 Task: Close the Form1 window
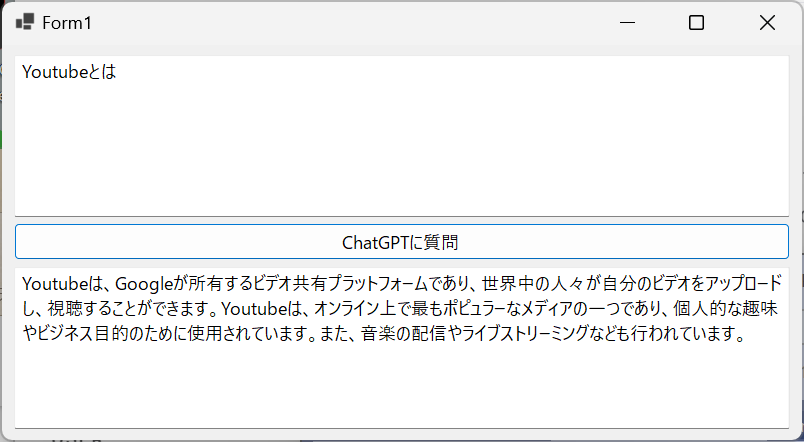point(767,23)
